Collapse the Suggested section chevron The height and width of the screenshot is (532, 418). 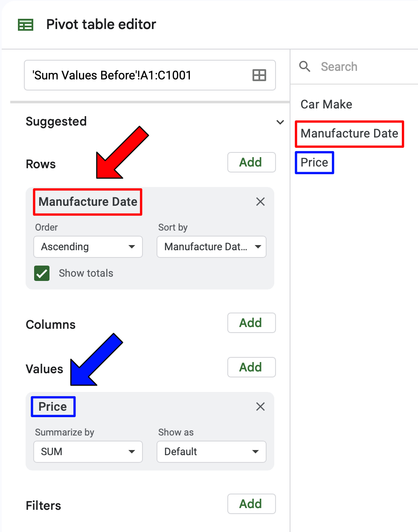[x=280, y=122]
